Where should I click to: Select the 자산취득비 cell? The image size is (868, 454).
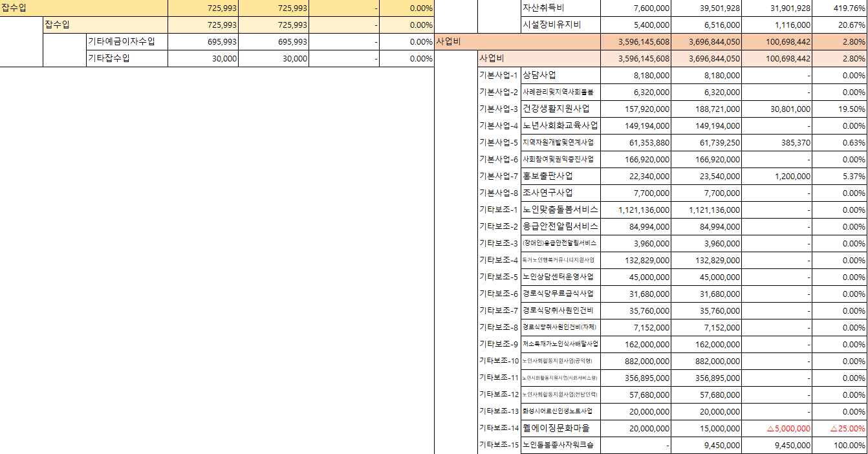tap(560, 8)
